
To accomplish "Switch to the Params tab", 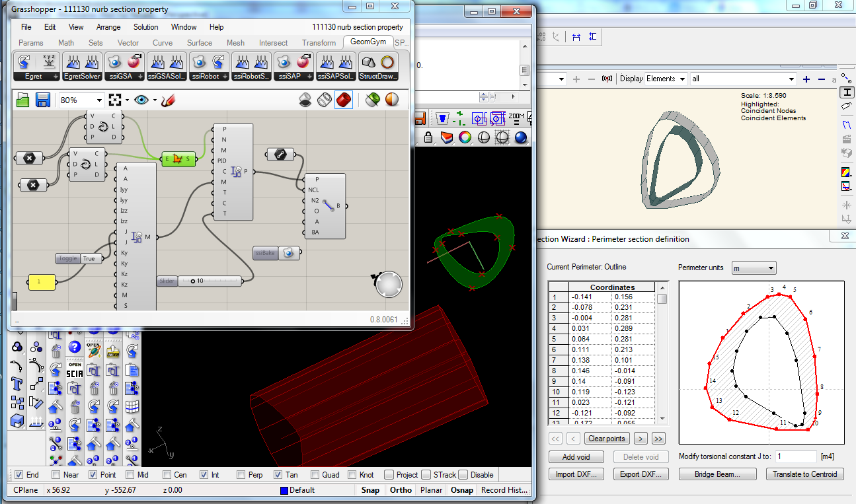I will click(31, 43).
